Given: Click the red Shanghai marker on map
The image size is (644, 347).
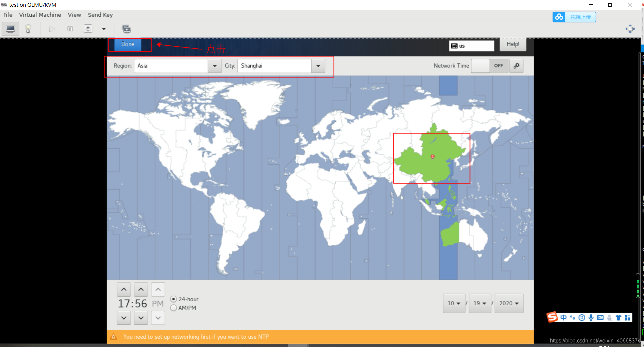Looking at the screenshot, I should [x=432, y=157].
